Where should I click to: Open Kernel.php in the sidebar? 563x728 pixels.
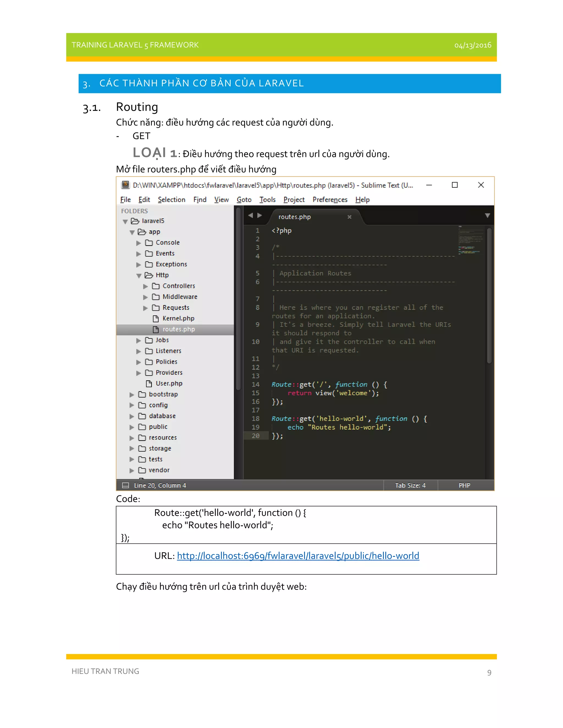click(178, 319)
